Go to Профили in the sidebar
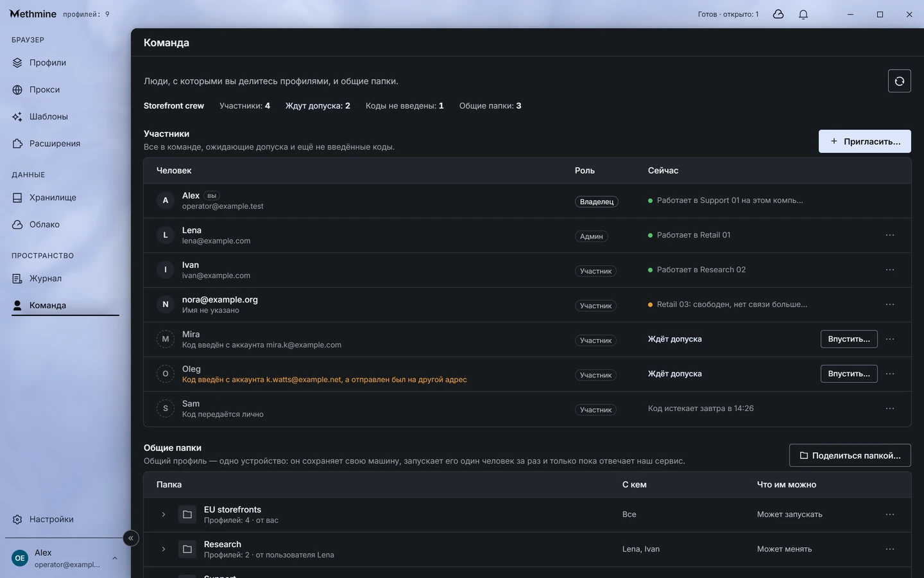Image resolution: width=924 pixels, height=578 pixels. click(x=65, y=63)
